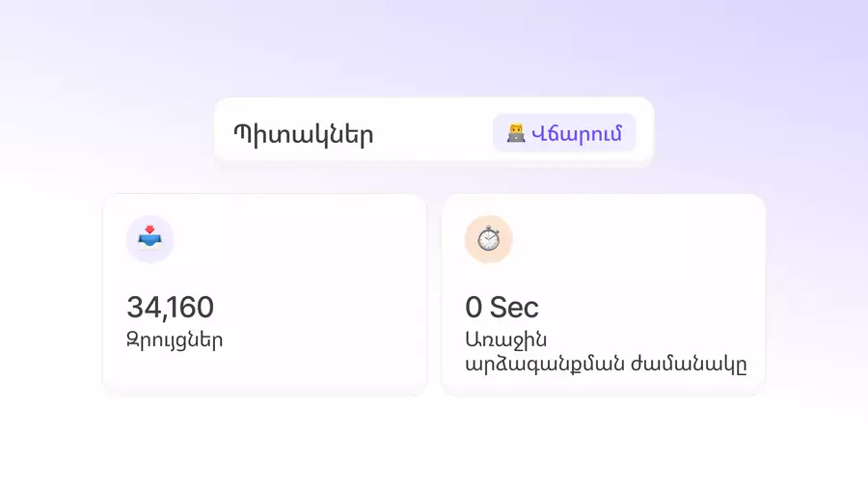Select the Վճարում label tag
Image resolution: width=868 pixels, height=488 pixels.
point(564,133)
